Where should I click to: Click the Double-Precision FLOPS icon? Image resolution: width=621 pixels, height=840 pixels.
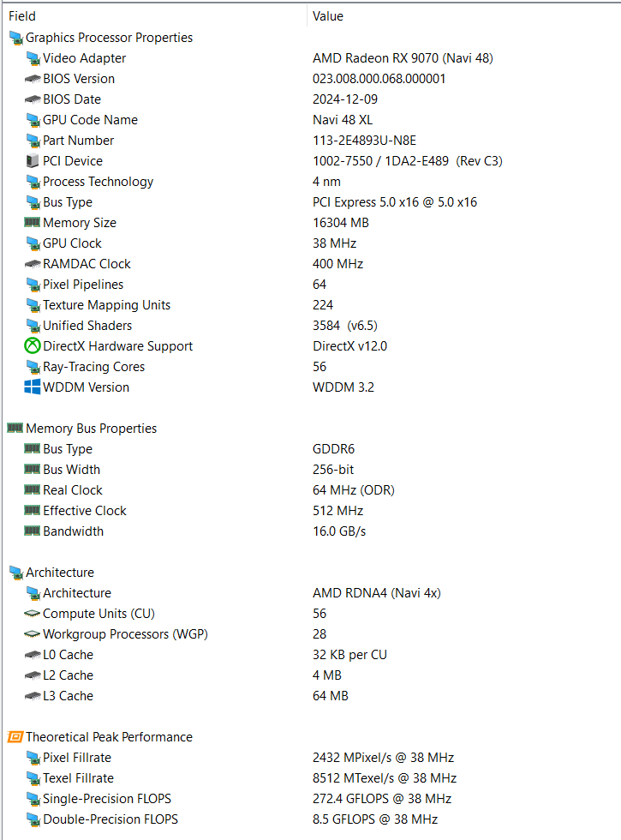click(33, 819)
